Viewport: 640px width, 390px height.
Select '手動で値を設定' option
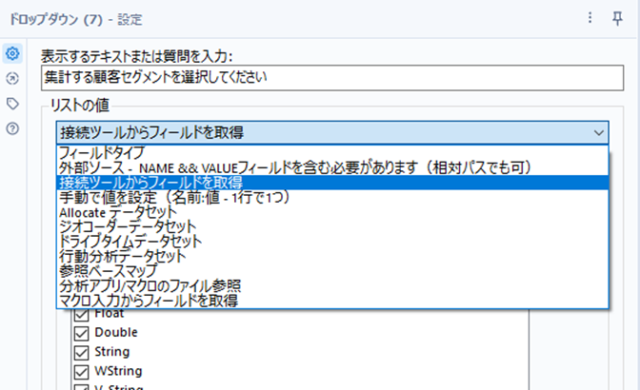pyautogui.click(x=332, y=197)
